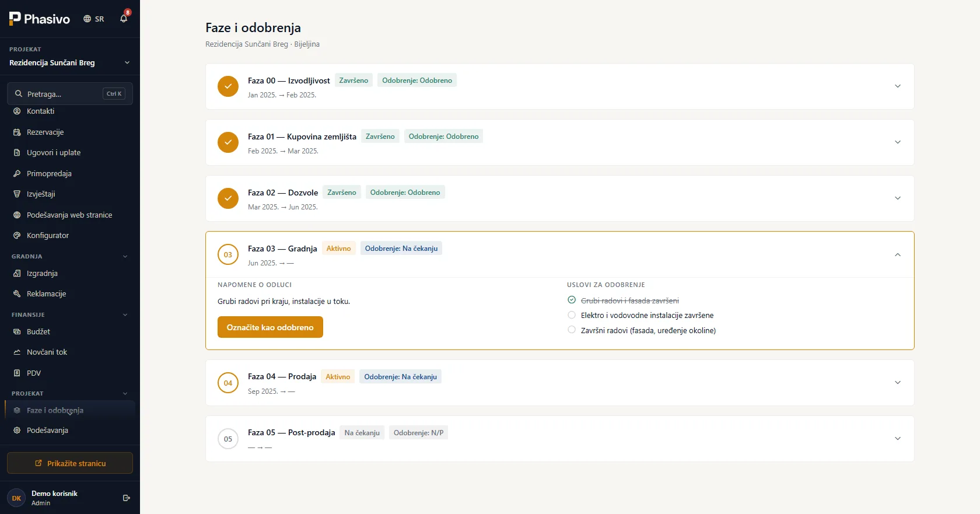
Task: Click the Izgradnja building icon
Action: point(17,273)
